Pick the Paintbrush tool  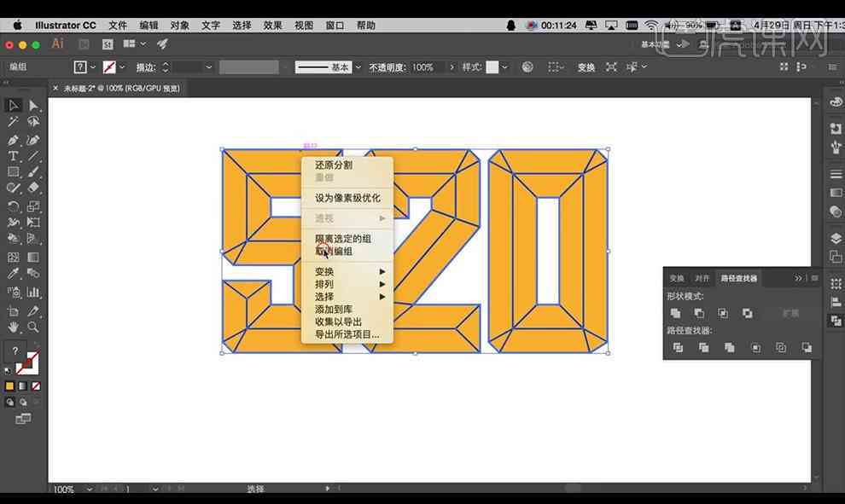pos(33,172)
